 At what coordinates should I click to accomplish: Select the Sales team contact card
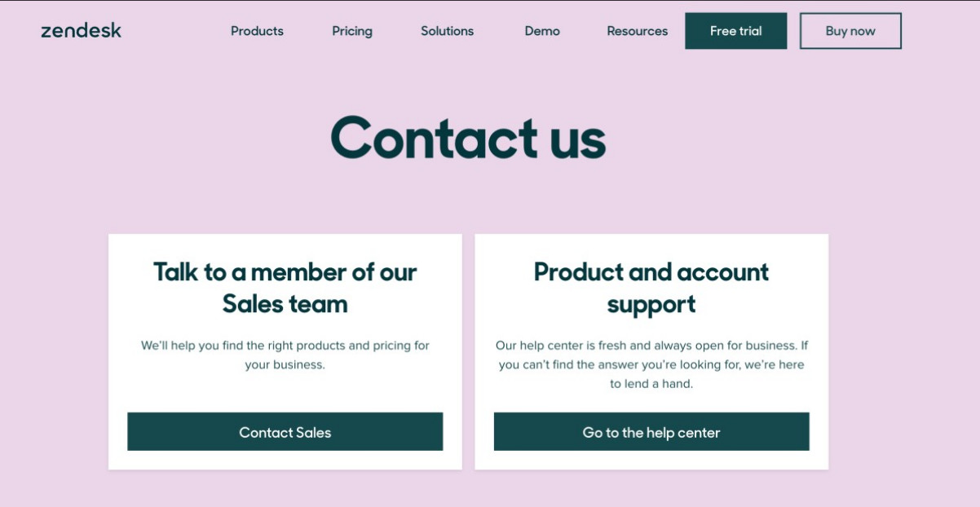click(x=285, y=352)
